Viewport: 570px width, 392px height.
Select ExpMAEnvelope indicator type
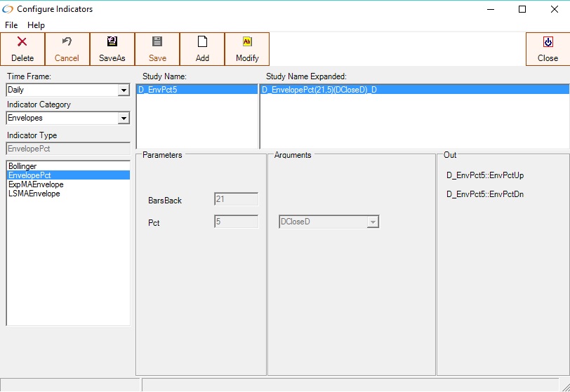tap(36, 184)
